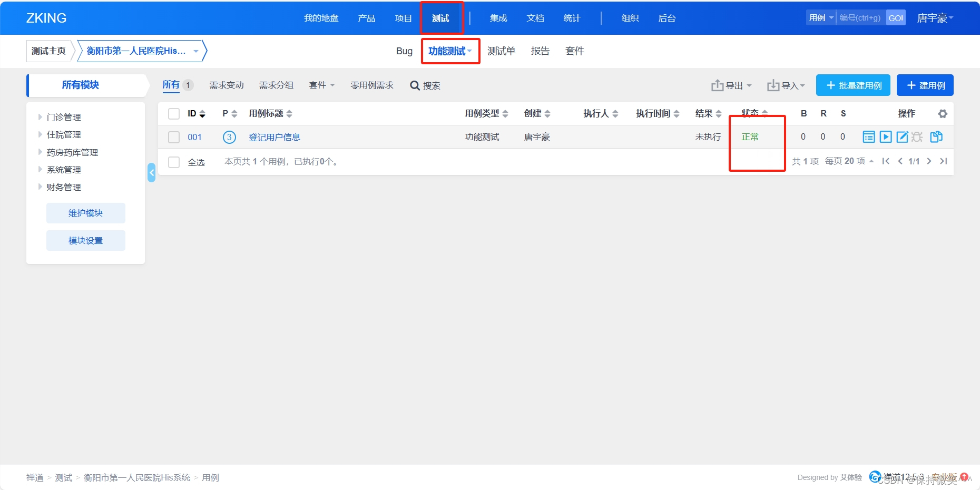The width and height of the screenshot is (980, 490).
Task: Open 集成 in top navigation
Action: coord(498,18)
